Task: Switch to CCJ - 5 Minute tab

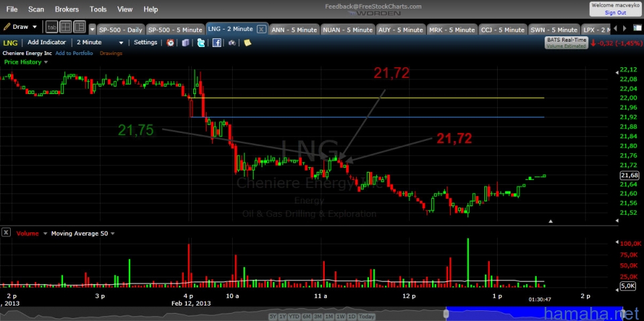Action: click(503, 30)
